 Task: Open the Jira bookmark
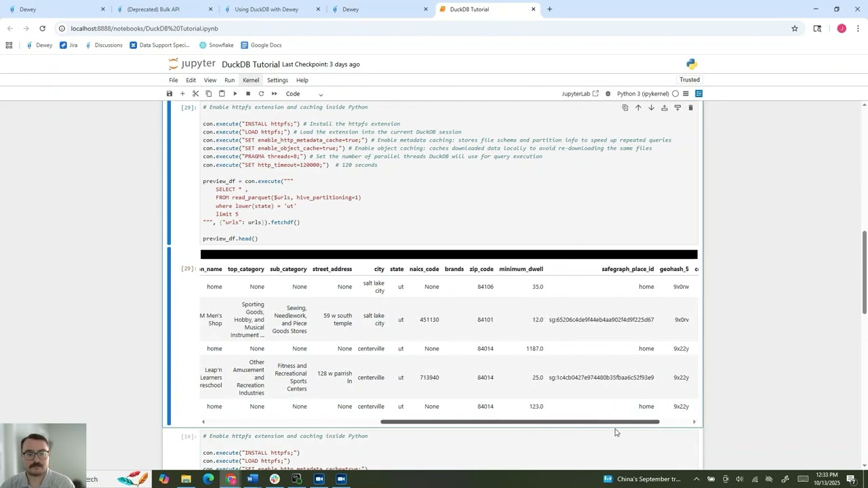[68, 45]
